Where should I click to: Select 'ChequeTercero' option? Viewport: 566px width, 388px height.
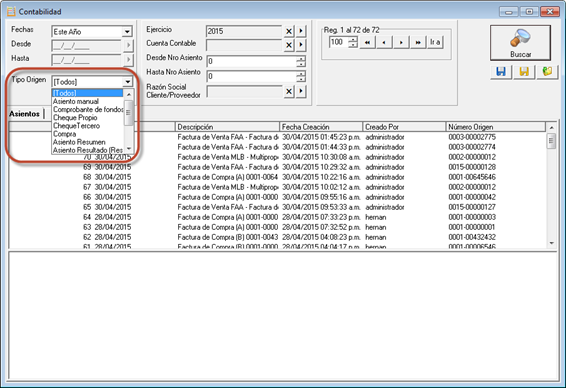88,126
